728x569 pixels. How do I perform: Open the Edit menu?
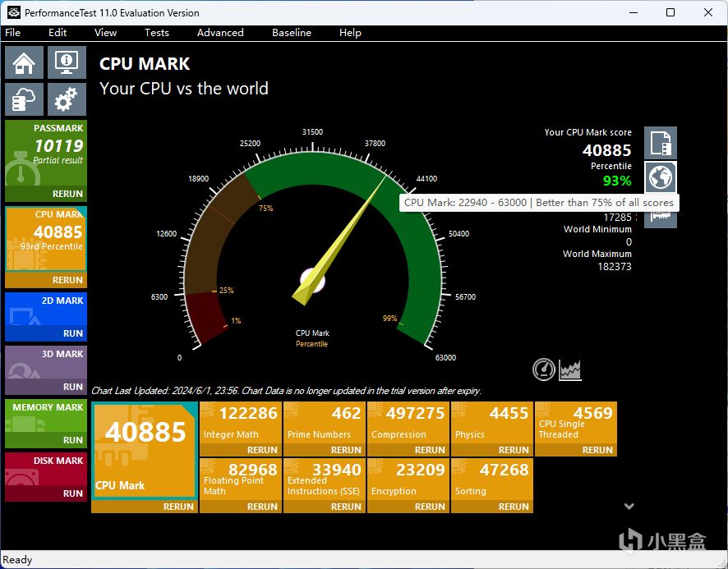click(x=58, y=33)
